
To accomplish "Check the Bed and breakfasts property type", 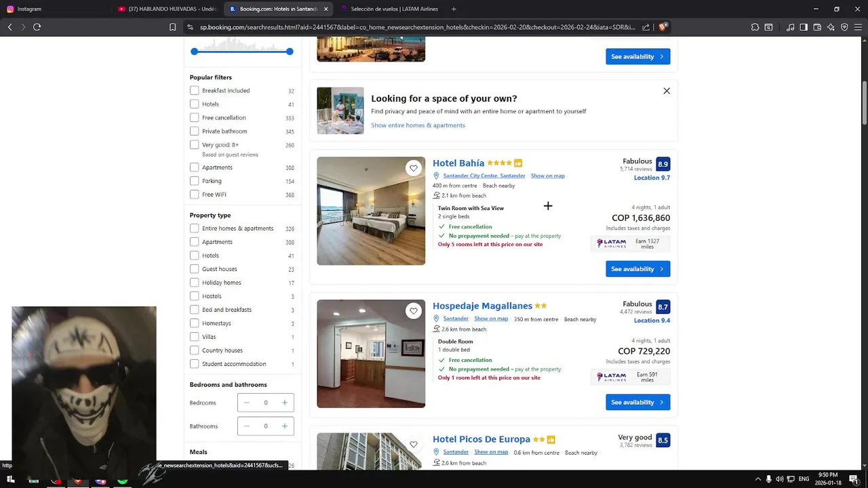I will point(195,310).
